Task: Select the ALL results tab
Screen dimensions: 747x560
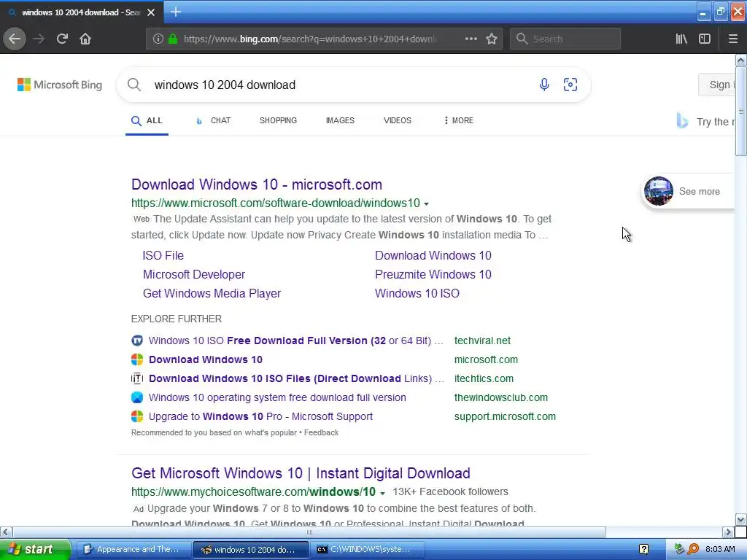Action: 147,120
